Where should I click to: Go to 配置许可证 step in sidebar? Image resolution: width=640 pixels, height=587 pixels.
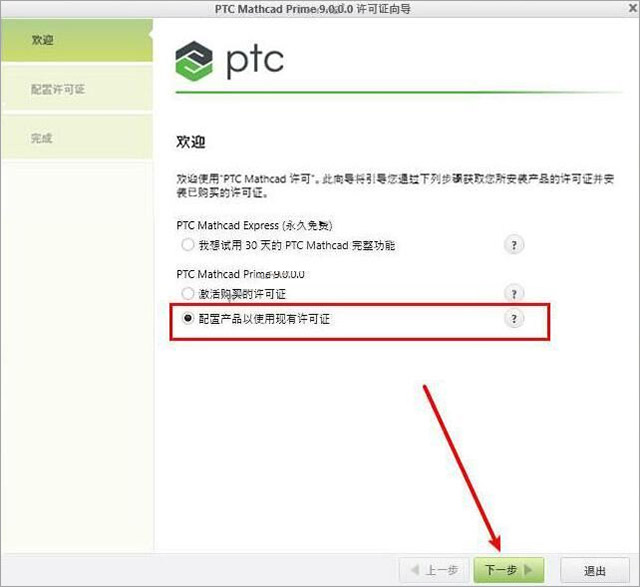(77, 89)
